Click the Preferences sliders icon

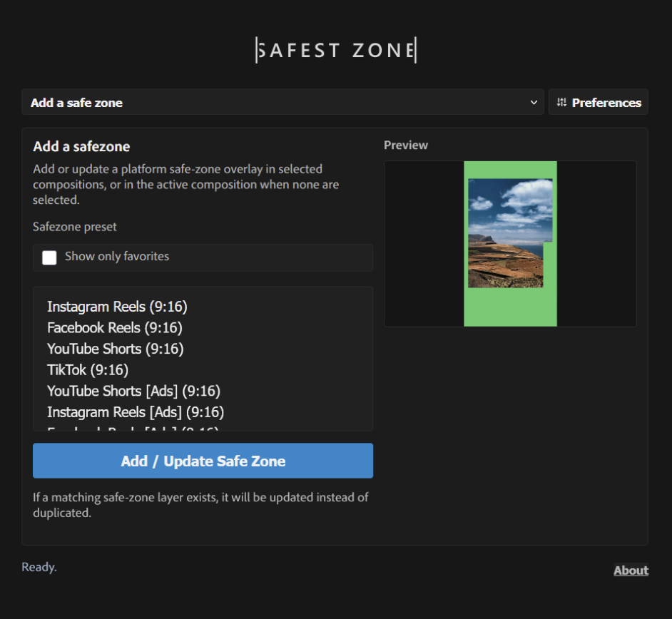pos(563,102)
